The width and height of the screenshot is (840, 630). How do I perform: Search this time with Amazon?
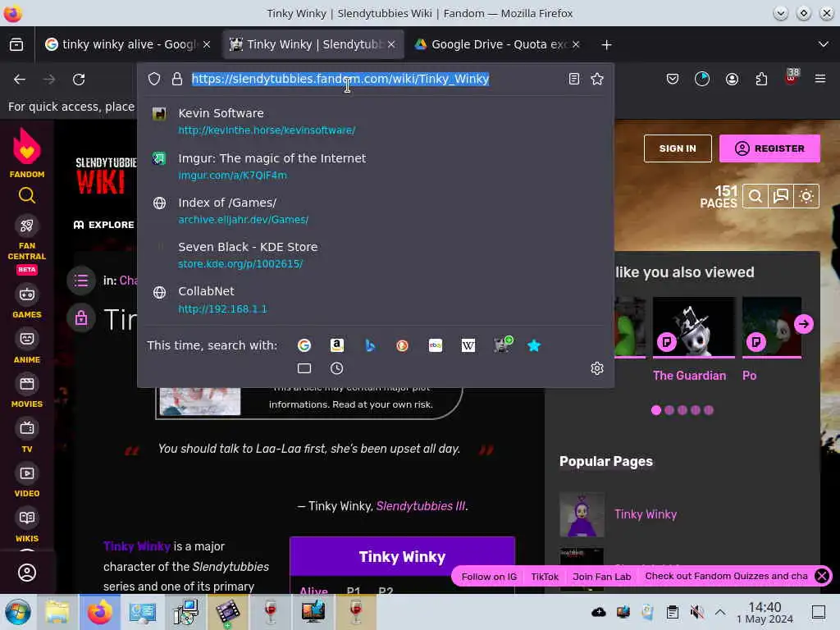pyautogui.click(x=337, y=345)
